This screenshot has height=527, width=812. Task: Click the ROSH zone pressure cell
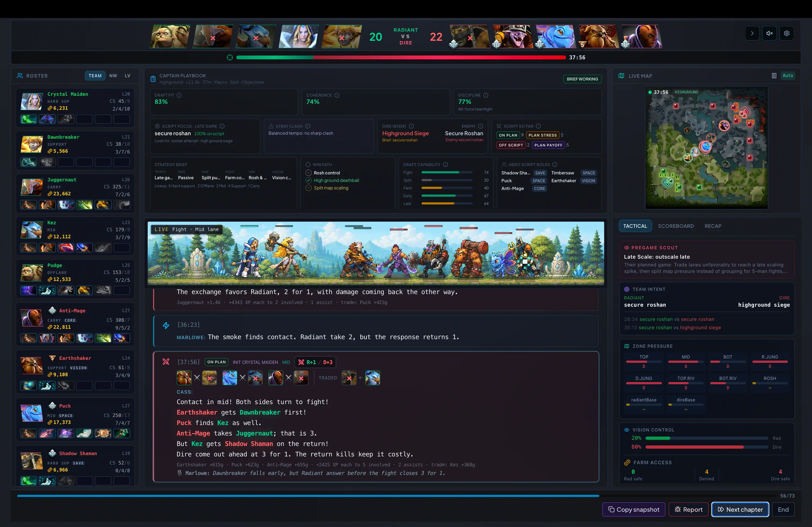pyautogui.click(x=770, y=383)
